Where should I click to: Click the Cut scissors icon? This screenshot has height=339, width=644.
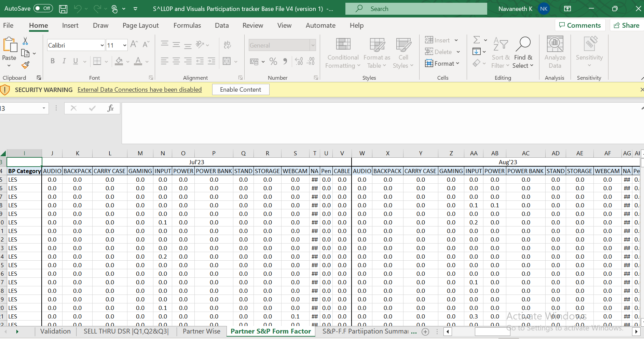(x=25, y=41)
